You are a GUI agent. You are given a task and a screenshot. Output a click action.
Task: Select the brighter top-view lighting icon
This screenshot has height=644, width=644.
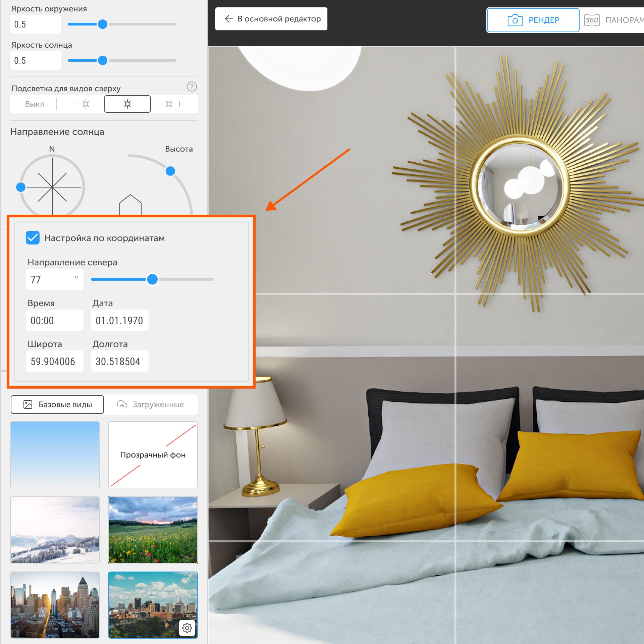[x=174, y=104]
